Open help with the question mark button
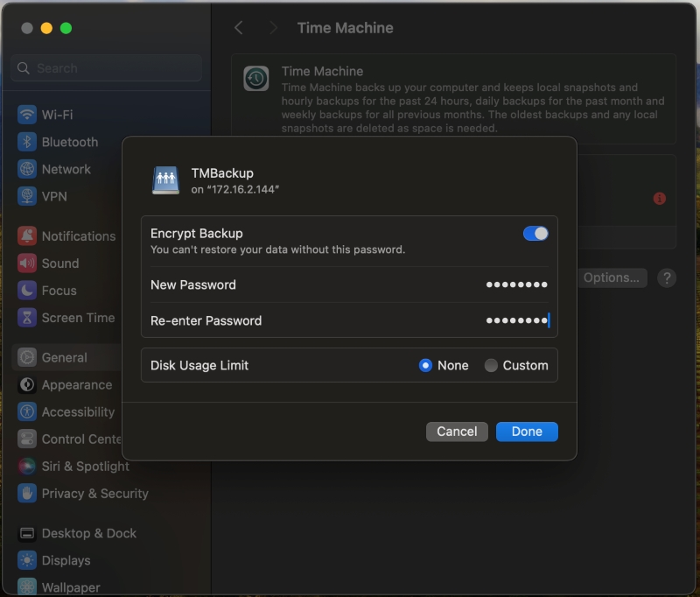 click(667, 277)
